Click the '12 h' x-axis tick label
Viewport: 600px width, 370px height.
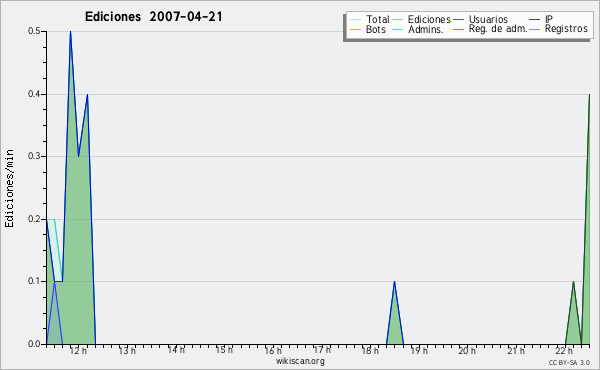78,351
